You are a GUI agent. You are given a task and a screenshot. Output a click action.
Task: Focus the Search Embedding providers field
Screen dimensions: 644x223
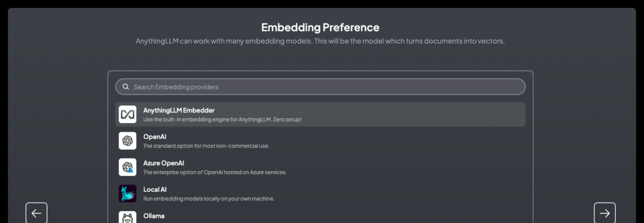coord(320,87)
